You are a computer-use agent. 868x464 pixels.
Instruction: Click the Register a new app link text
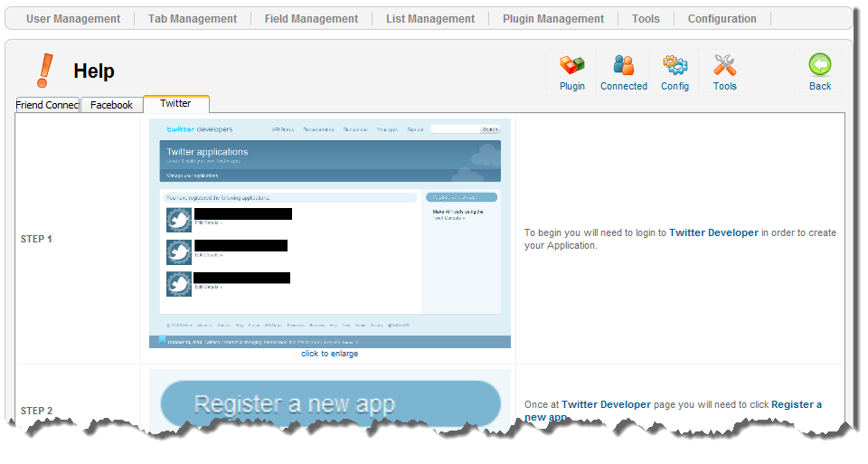click(796, 404)
